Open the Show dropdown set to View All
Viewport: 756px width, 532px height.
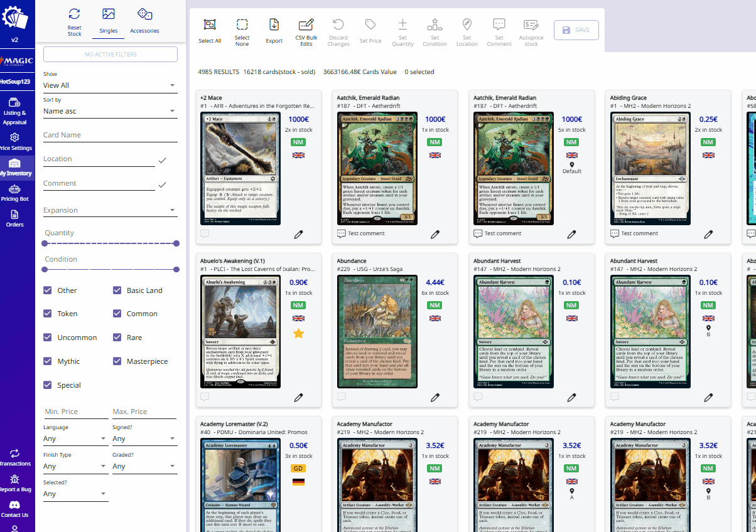[110, 85]
